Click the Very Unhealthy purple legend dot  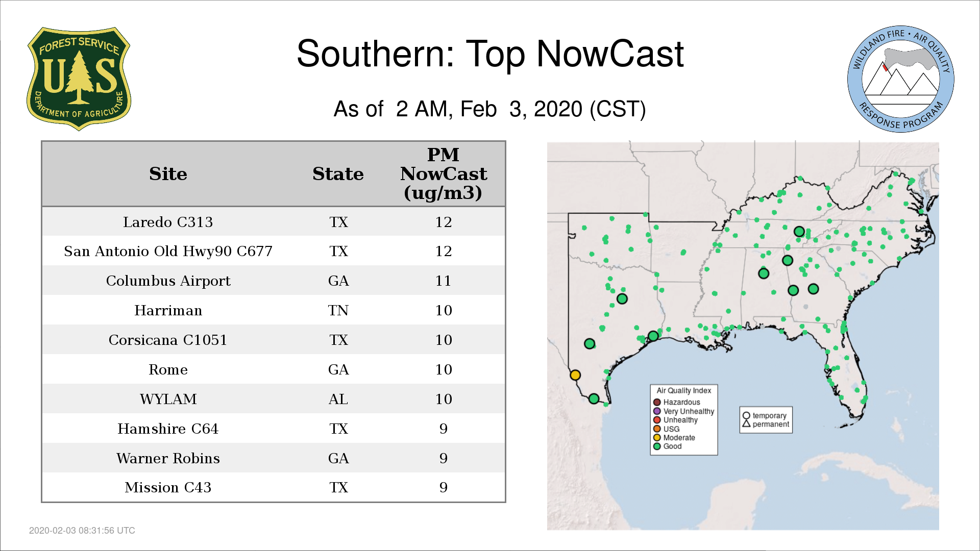657,411
